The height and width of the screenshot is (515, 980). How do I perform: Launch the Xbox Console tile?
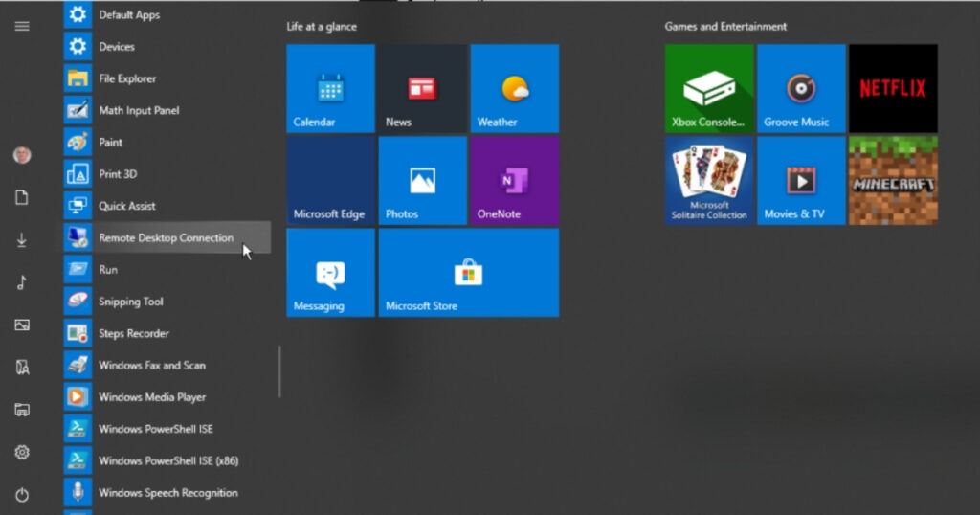(x=709, y=88)
